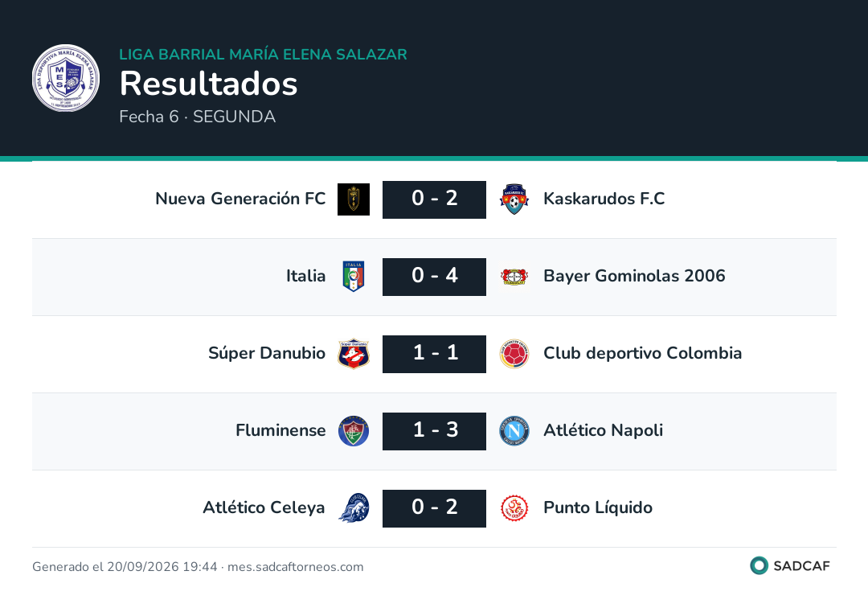868x608 pixels.
Task: Click the Club deportivo Colombia badge
Action: point(514,354)
